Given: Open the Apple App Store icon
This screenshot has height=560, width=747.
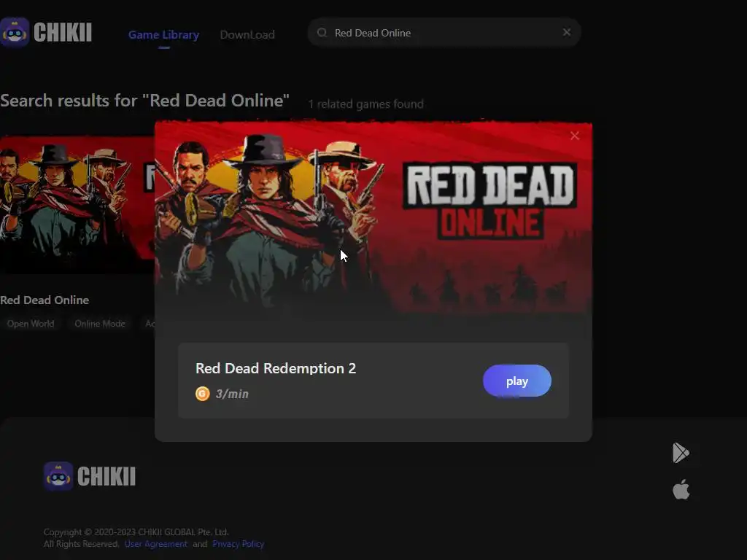Looking at the screenshot, I should point(681,489).
